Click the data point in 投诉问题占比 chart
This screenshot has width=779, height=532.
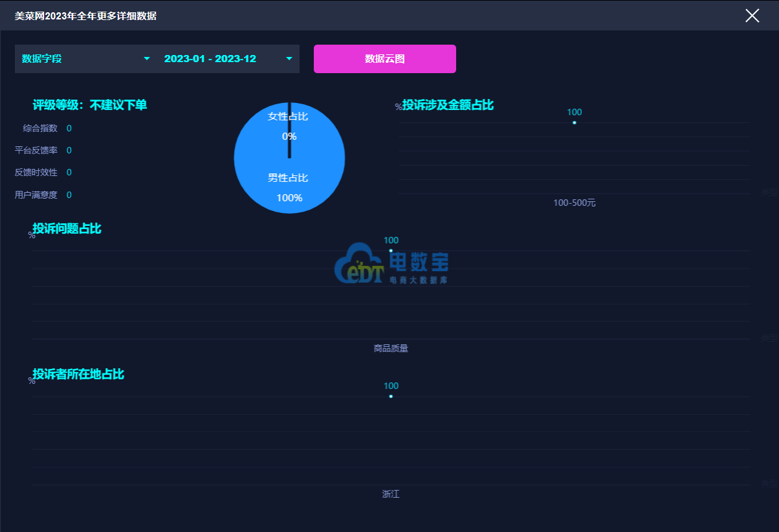pyautogui.click(x=391, y=250)
